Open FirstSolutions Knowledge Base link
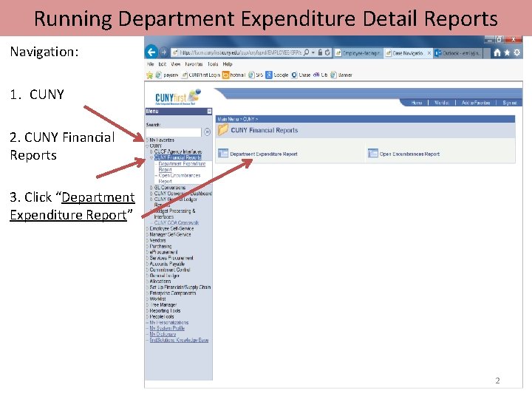532x399 pixels. [179, 340]
